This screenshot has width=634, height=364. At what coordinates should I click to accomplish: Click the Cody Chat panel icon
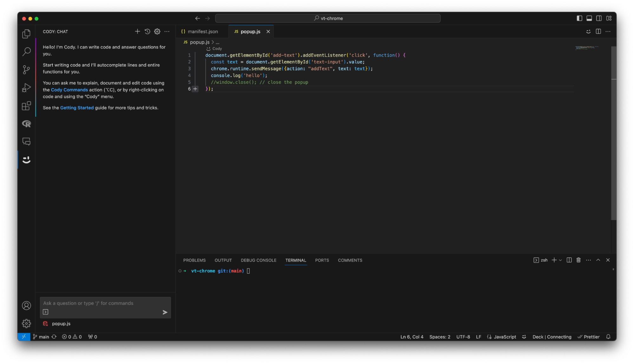(26, 159)
